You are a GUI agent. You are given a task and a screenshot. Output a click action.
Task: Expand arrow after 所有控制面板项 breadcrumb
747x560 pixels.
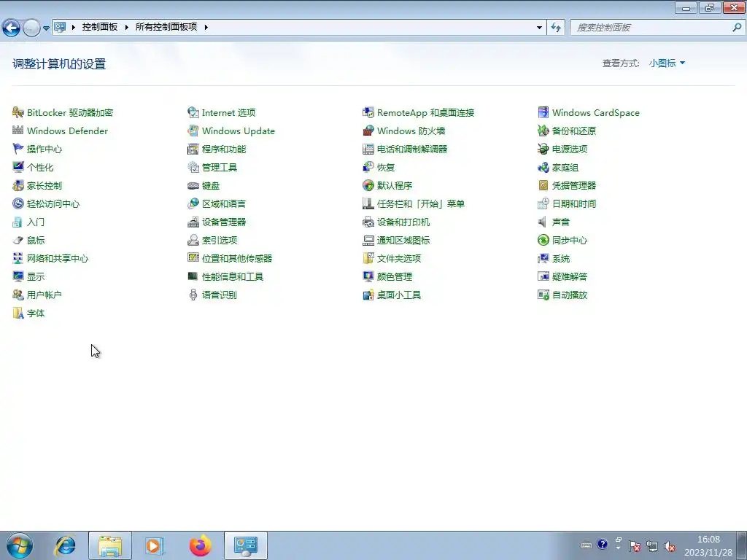[x=206, y=27]
